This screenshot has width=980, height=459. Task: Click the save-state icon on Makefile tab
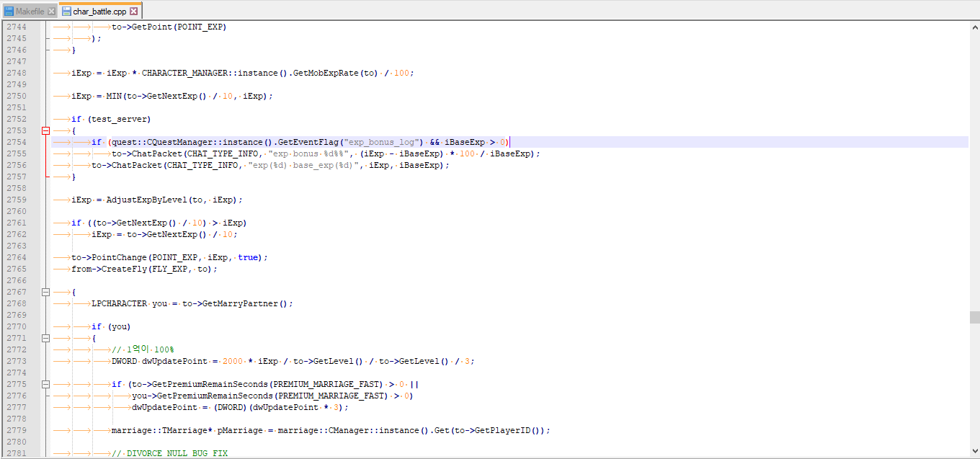point(9,12)
